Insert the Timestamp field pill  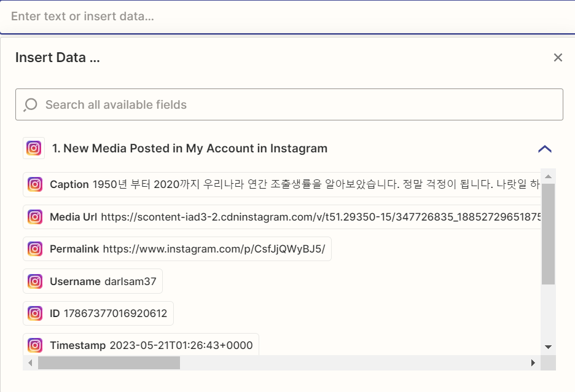coord(141,345)
